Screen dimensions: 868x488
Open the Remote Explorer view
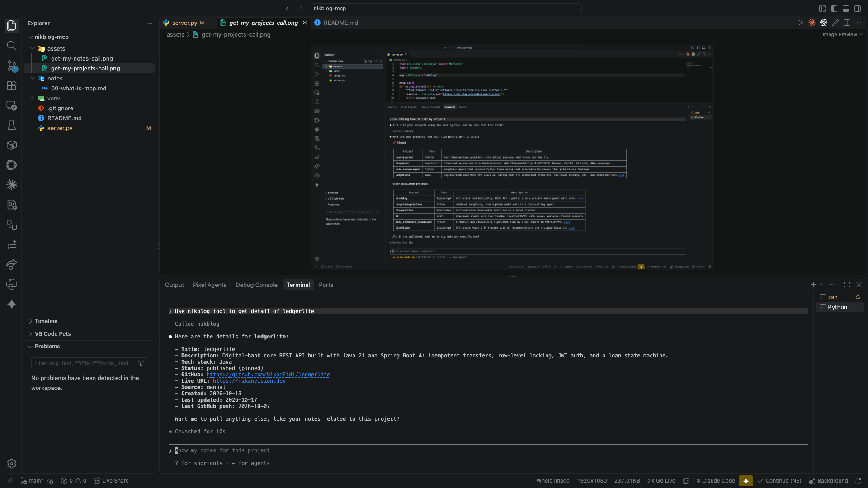(x=12, y=105)
